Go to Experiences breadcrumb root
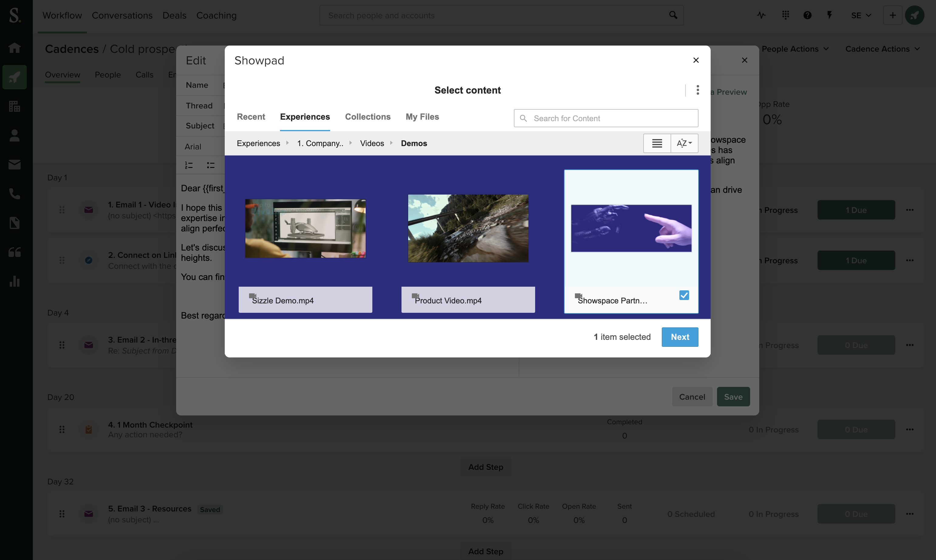 tap(258, 143)
